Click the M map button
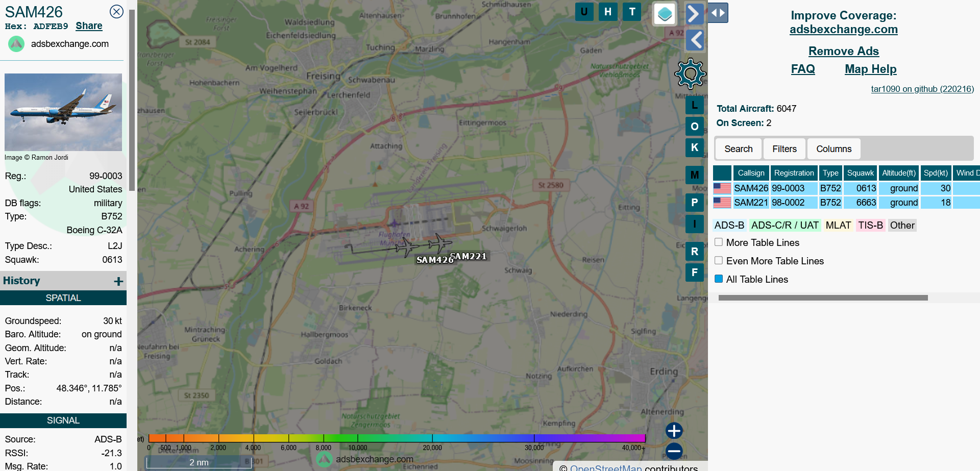This screenshot has width=980, height=471. coord(695,175)
